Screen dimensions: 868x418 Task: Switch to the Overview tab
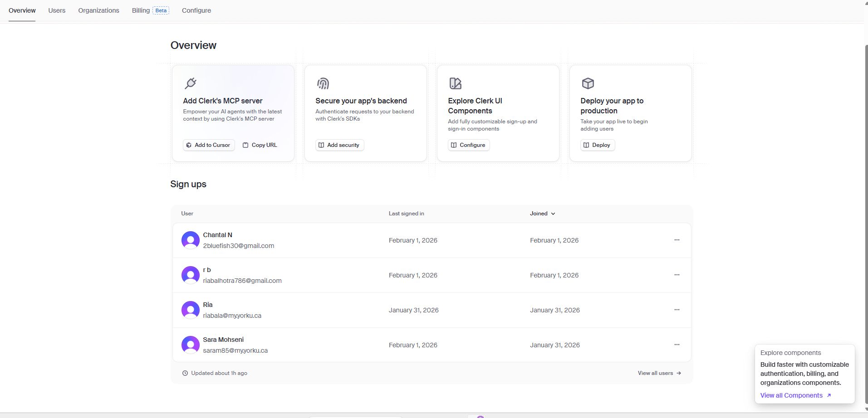coord(22,10)
